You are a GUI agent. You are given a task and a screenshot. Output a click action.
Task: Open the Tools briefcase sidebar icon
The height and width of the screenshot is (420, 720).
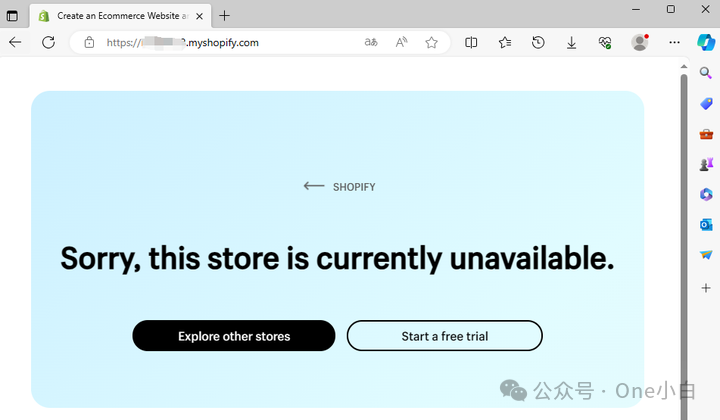[x=706, y=134]
